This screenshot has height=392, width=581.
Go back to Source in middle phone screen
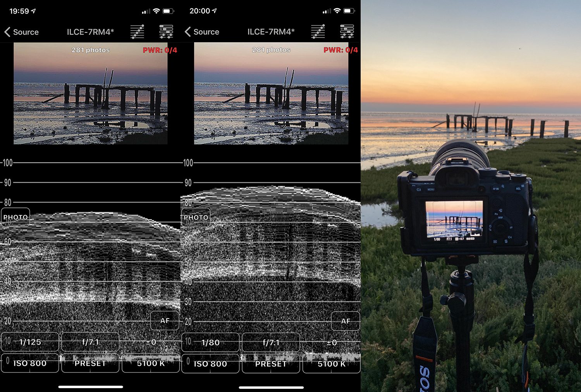coord(202,32)
